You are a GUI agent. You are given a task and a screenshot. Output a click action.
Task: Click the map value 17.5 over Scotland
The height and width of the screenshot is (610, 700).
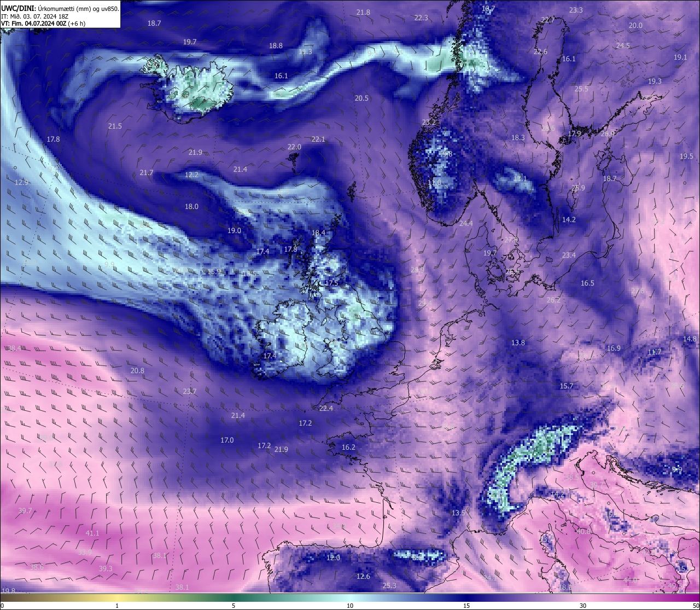pyautogui.click(x=331, y=283)
